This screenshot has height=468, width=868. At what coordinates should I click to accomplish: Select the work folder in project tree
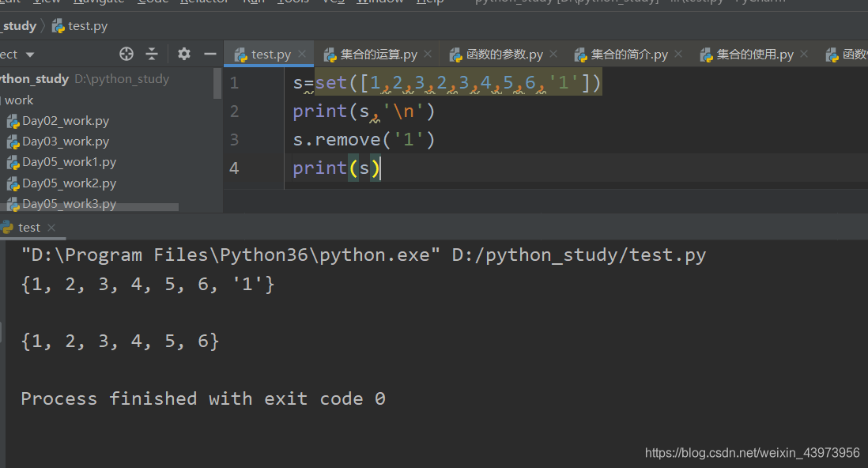pyautogui.click(x=19, y=100)
